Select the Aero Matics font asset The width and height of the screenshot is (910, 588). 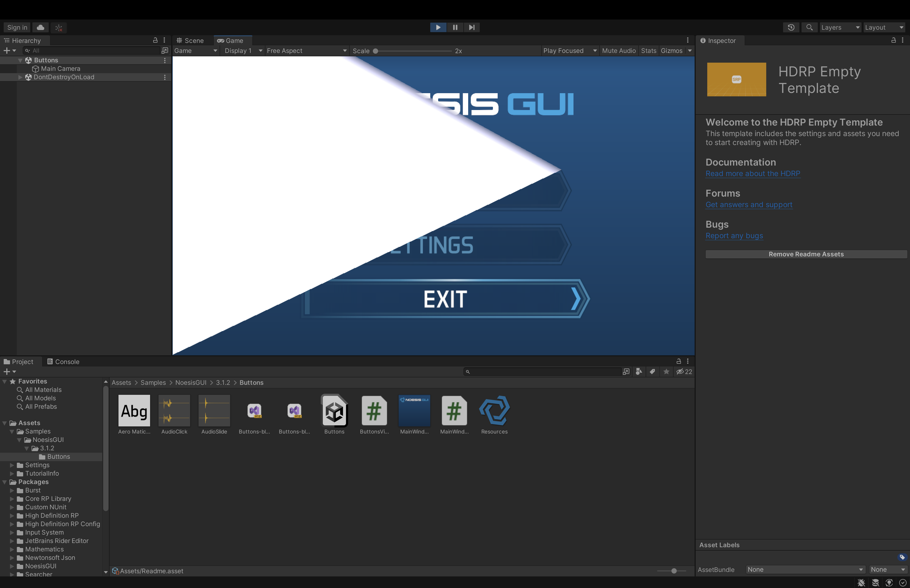point(134,415)
